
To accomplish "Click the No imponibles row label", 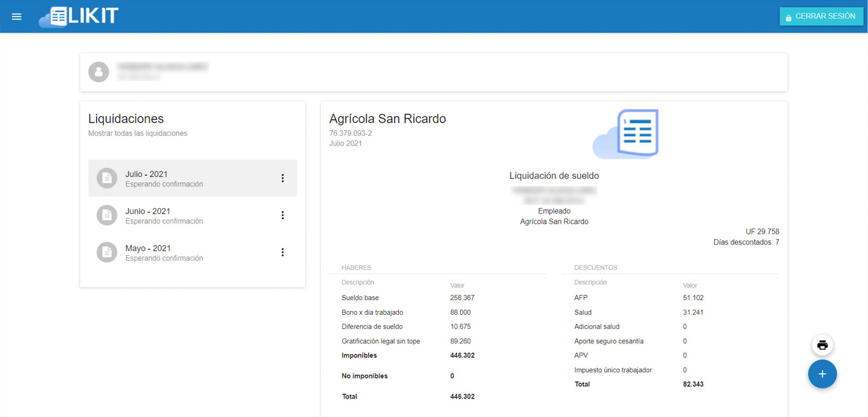I will tap(365, 376).
